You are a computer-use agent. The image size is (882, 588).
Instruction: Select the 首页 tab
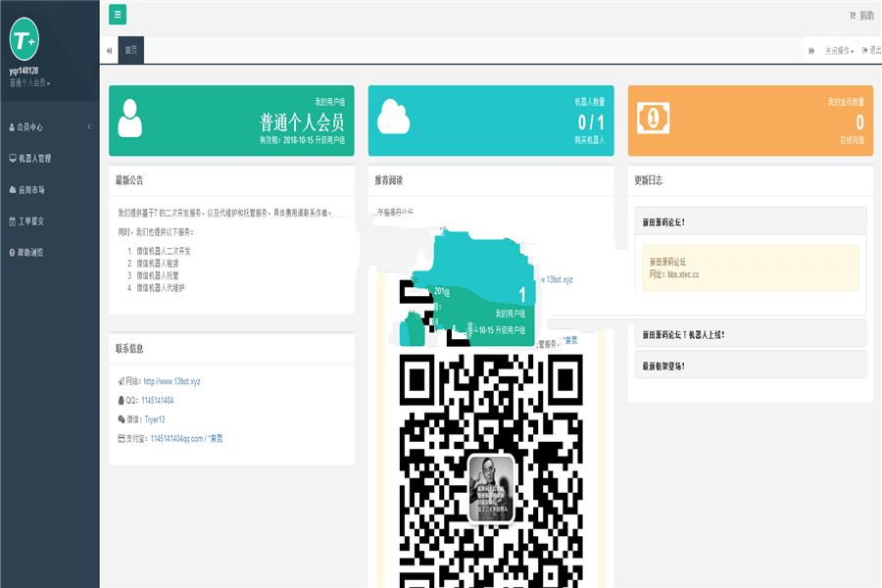tap(131, 50)
